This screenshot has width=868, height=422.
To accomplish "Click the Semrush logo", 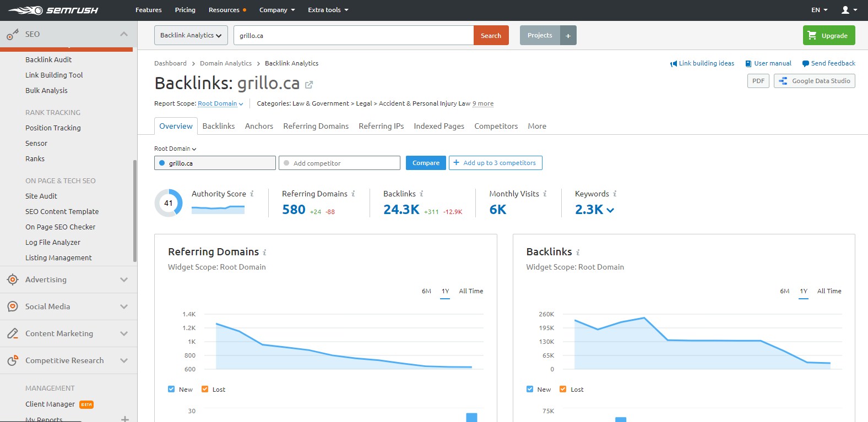I will tap(53, 10).
